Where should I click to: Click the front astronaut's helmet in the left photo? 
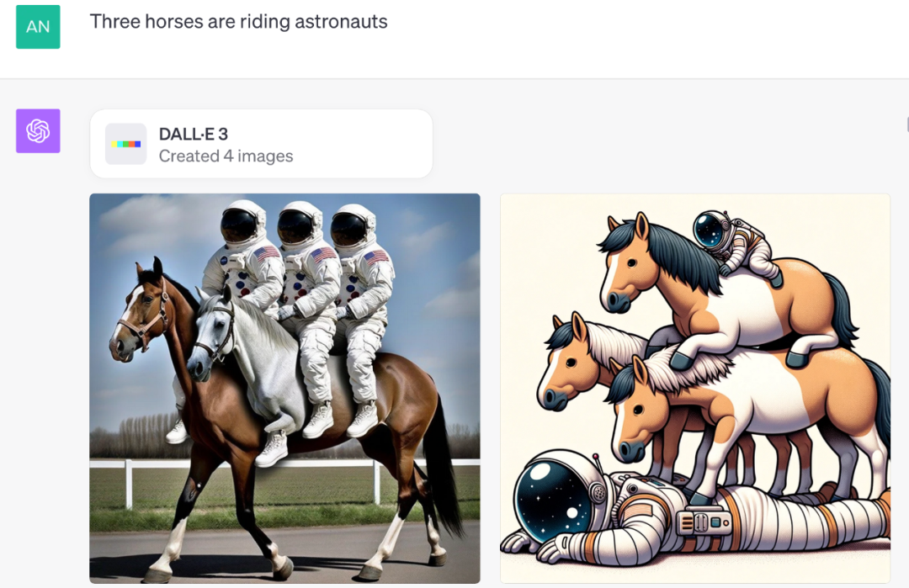pos(242,222)
